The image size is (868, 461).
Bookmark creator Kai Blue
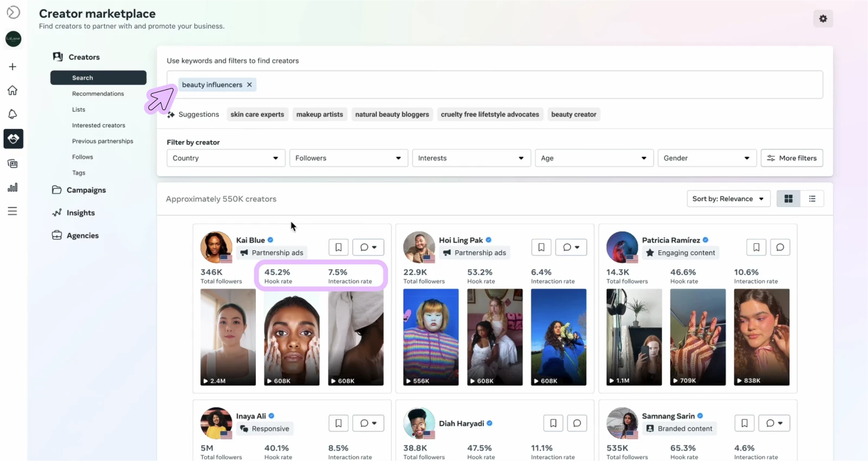tap(338, 247)
